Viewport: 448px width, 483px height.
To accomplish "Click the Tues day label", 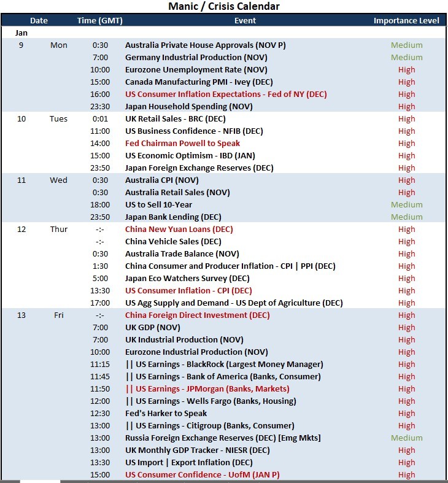I will 58,119.
